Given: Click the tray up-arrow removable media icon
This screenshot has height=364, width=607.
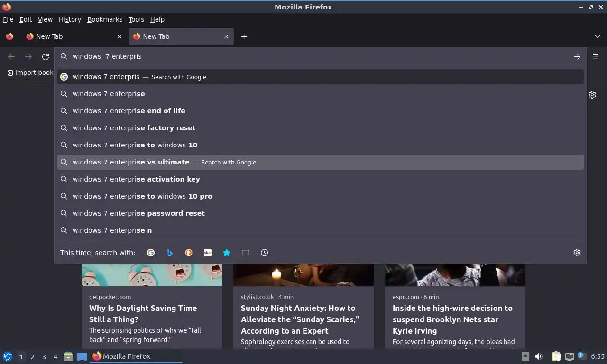Looking at the screenshot, I should pos(525,356).
